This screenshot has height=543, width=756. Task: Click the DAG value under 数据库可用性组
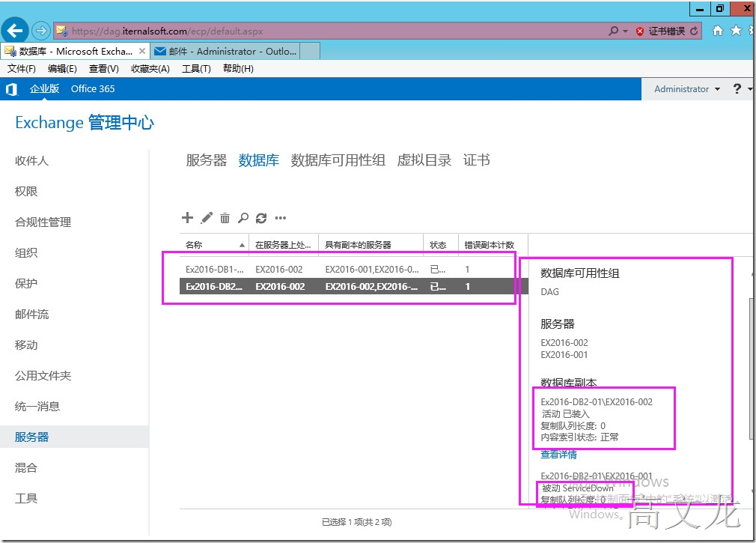pos(549,292)
